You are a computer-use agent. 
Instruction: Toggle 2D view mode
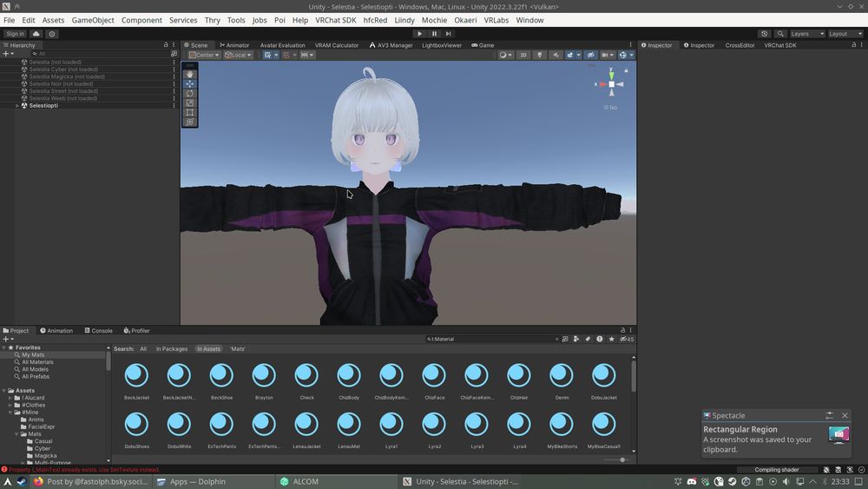click(523, 55)
